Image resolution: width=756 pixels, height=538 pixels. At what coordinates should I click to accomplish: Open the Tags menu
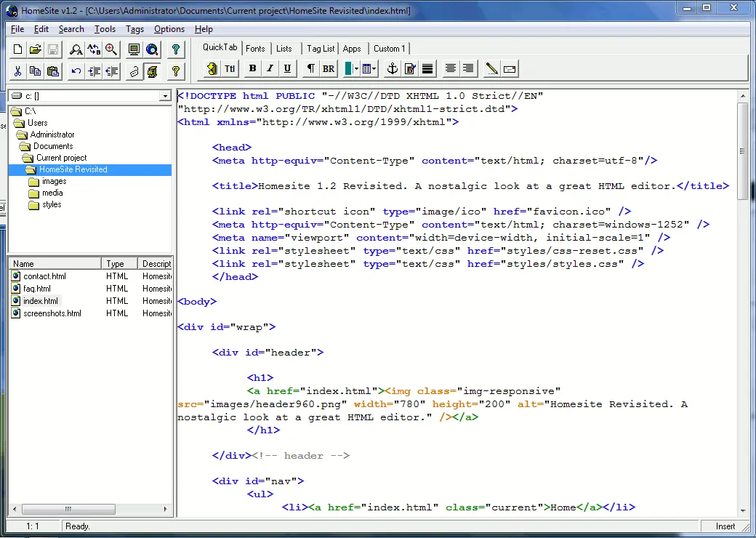[134, 29]
